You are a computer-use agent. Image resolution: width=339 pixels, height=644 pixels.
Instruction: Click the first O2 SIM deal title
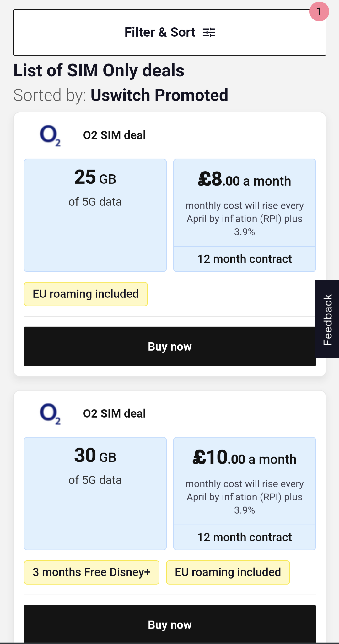coord(114,135)
